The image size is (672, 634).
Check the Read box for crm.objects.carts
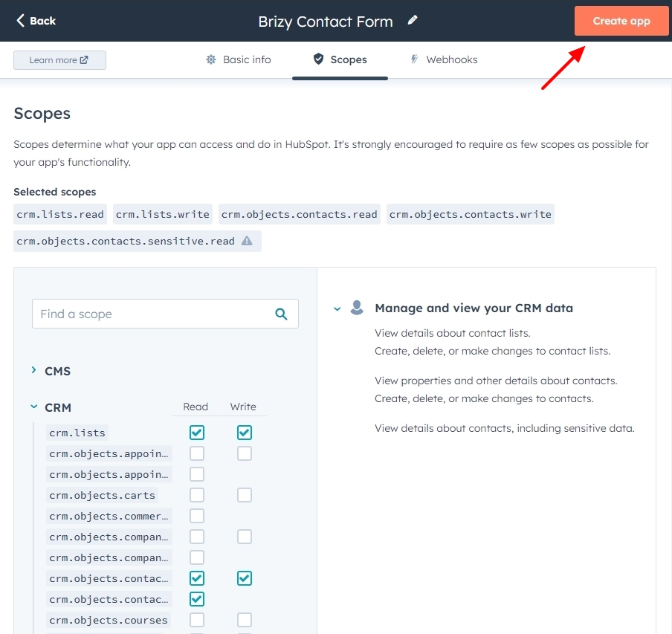click(197, 495)
